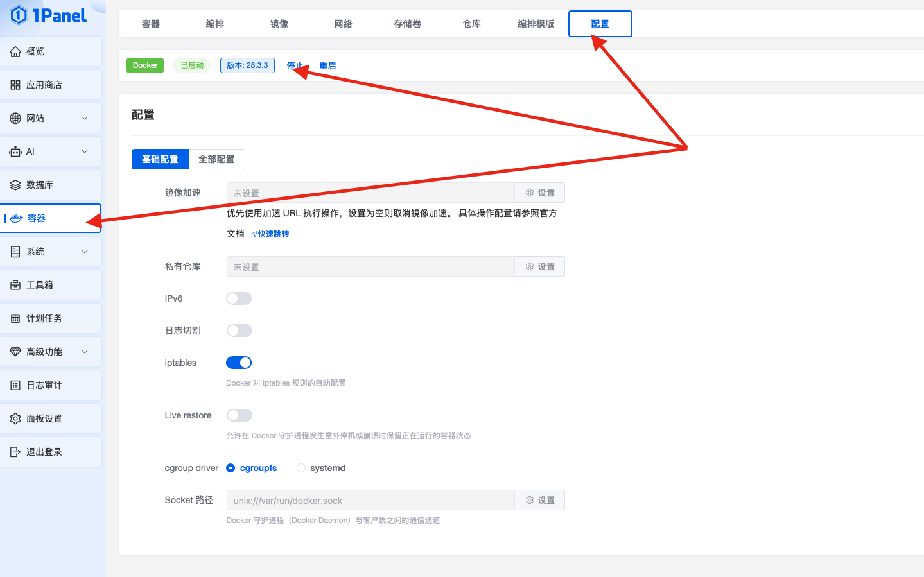
Task: Open 计划任务 calendar icon
Action: click(15, 318)
